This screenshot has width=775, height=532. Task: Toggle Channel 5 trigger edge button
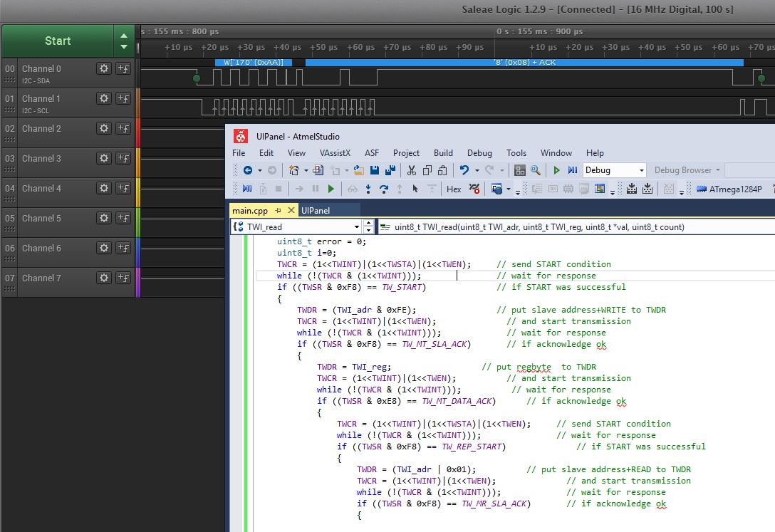tap(123, 218)
